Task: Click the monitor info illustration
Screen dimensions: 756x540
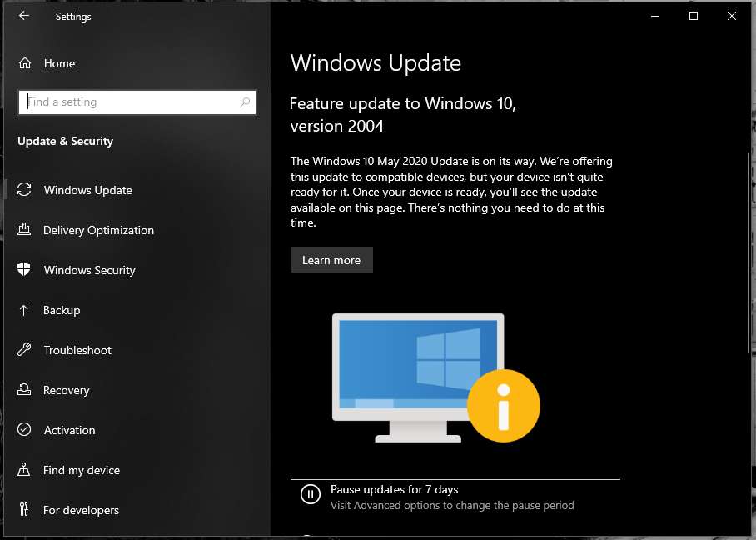Action: tap(435, 377)
